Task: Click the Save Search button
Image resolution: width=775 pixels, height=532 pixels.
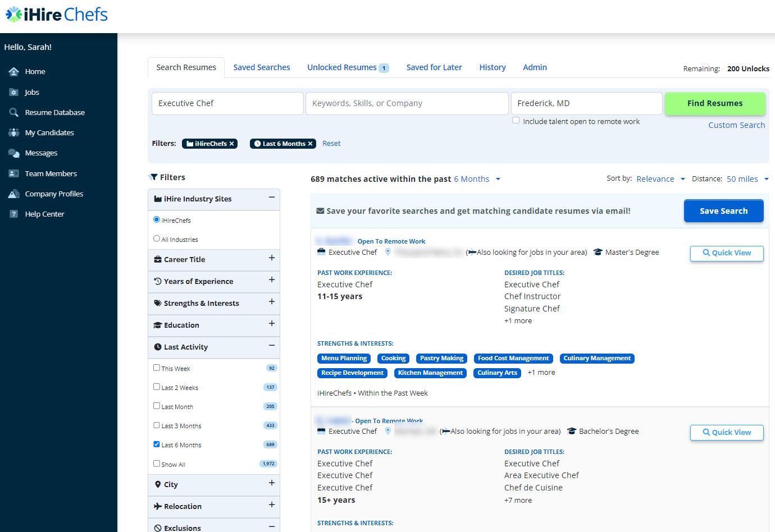Action: (723, 211)
